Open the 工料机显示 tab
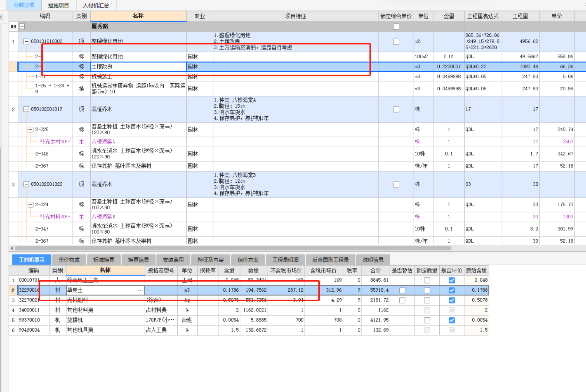This screenshot has width=586, height=392. click(x=32, y=260)
